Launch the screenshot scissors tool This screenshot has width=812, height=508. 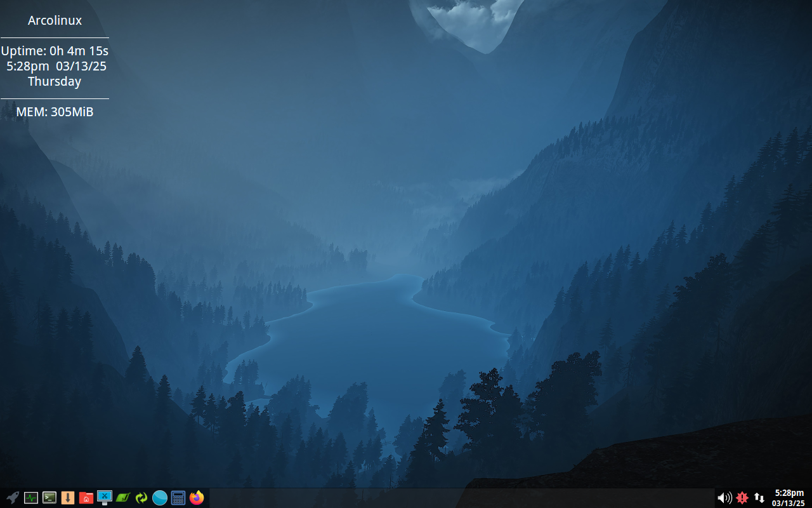pos(104,498)
